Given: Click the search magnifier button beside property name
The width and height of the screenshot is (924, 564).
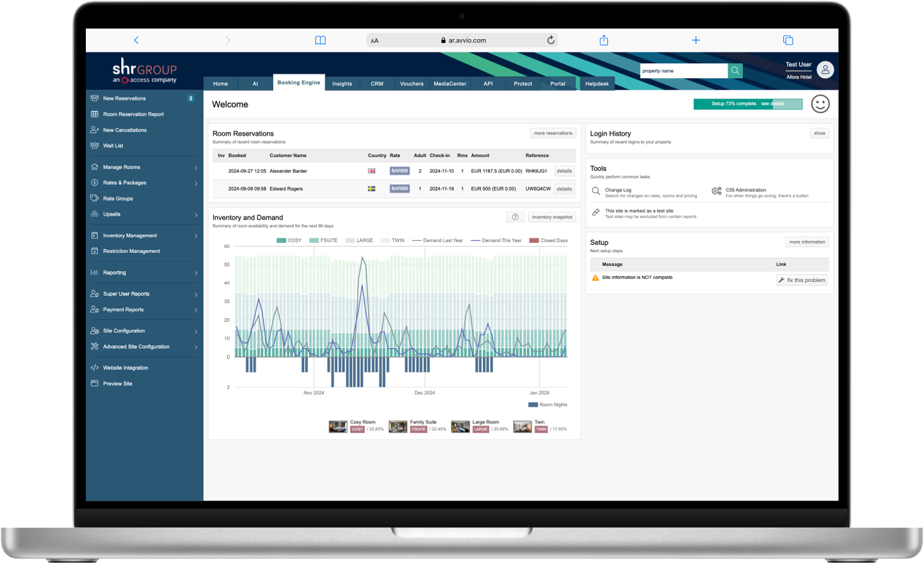Looking at the screenshot, I should tap(735, 71).
